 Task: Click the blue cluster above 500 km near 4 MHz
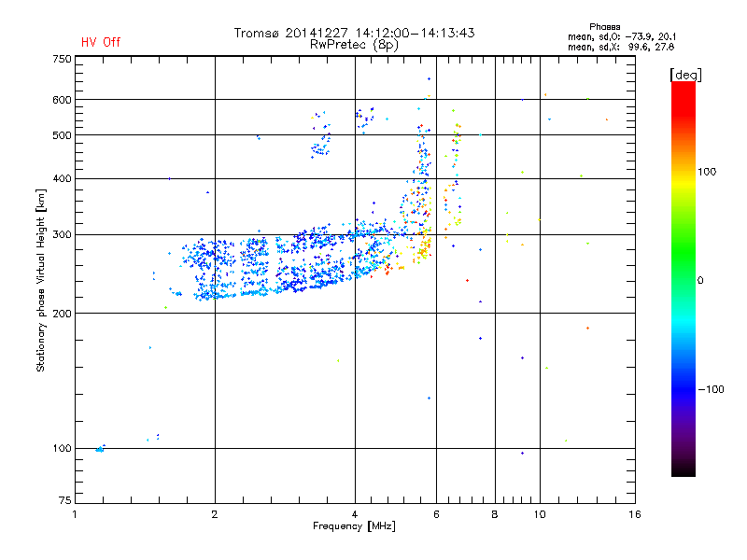coord(365,119)
